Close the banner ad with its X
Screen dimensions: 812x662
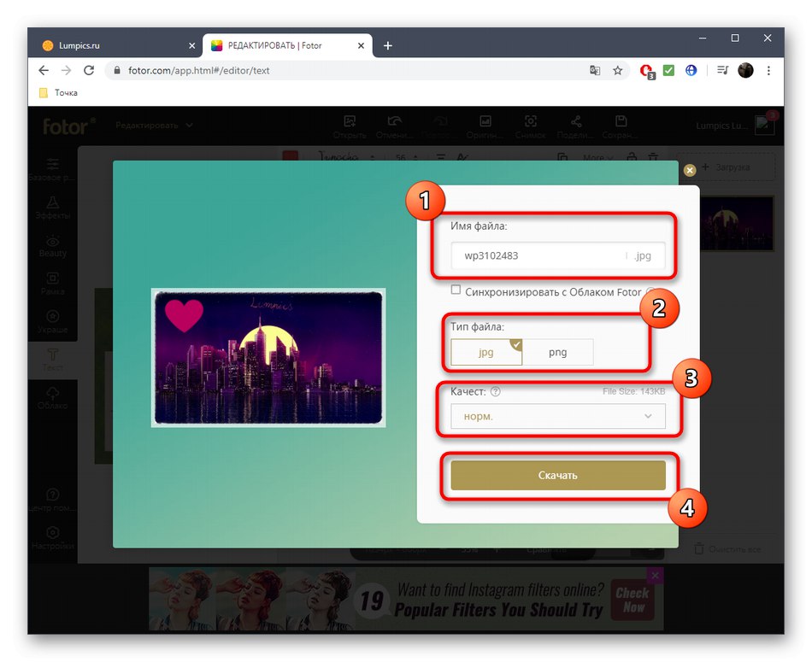click(655, 576)
